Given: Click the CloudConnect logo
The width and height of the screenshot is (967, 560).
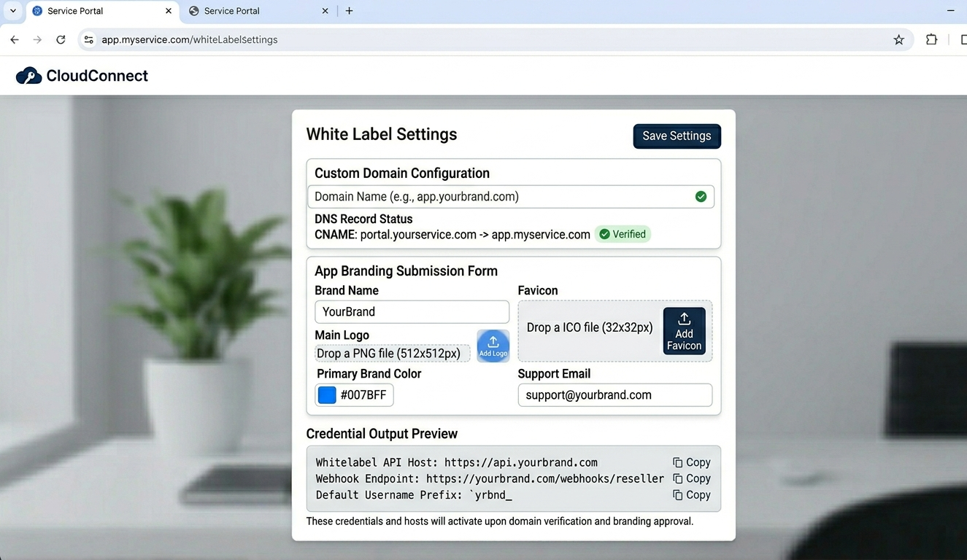Looking at the screenshot, I should click(82, 76).
